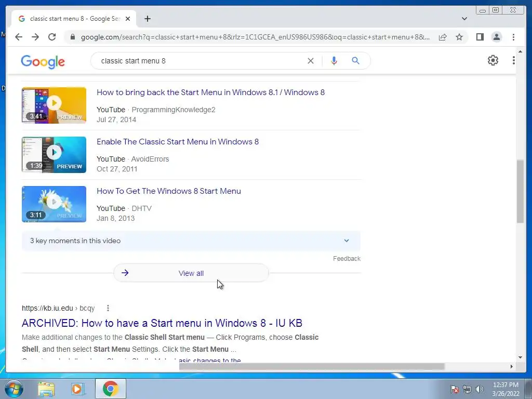Image resolution: width=532 pixels, height=399 pixels.
Task: Open the kb.iu.edu result options dots
Action: click(x=108, y=308)
